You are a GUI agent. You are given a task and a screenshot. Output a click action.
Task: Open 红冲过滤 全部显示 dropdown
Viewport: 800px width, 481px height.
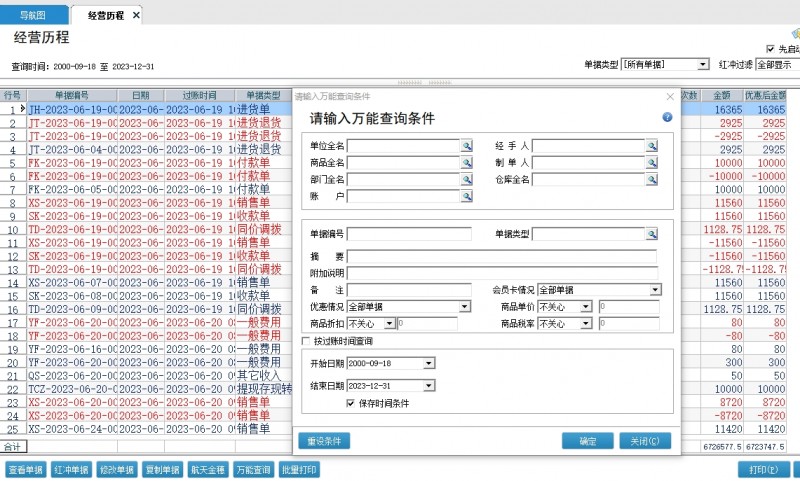click(778, 65)
